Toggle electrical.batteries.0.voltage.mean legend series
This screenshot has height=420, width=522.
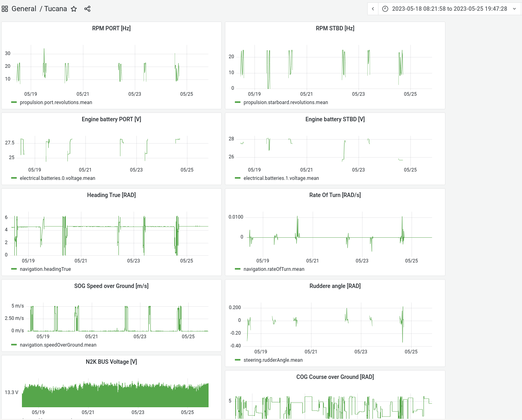point(57,178)
